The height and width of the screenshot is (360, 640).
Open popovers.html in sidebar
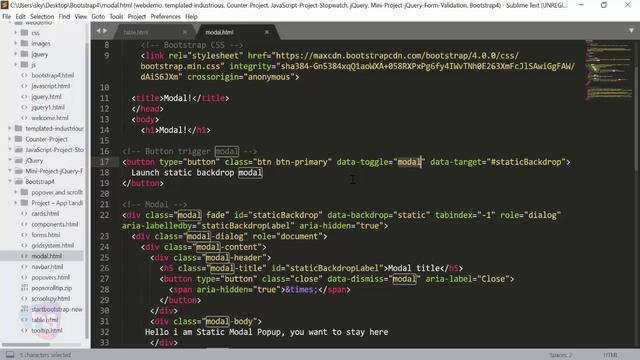click(x=51, y=277)
